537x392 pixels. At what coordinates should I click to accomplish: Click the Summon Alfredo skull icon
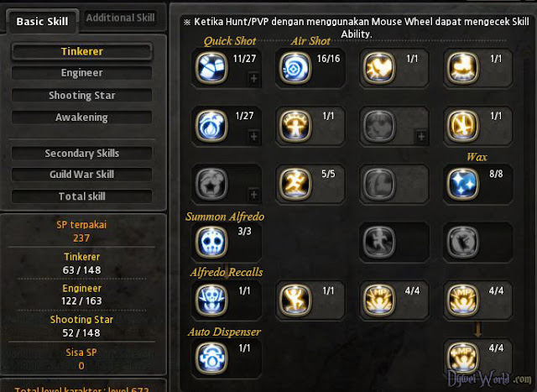[x=211, y=242]
